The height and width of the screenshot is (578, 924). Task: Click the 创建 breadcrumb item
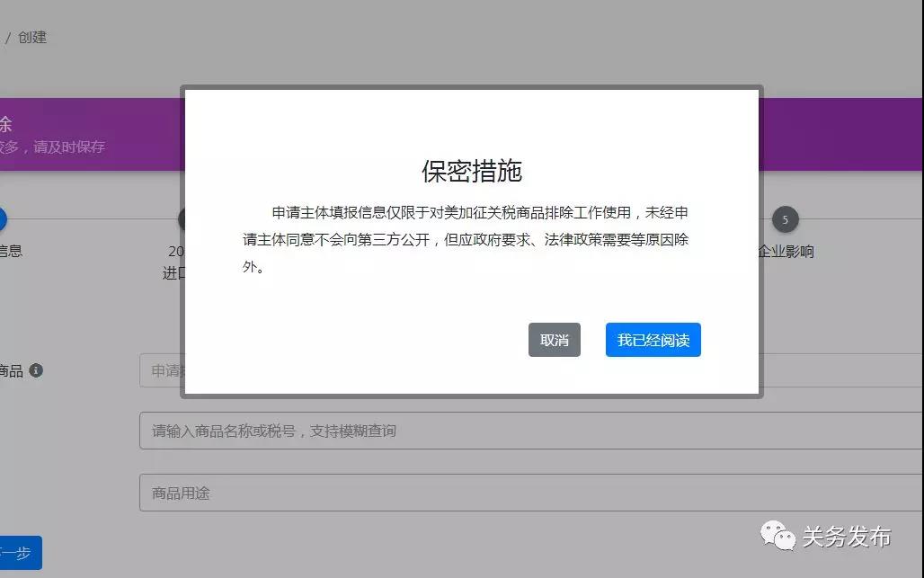[32, 38]
